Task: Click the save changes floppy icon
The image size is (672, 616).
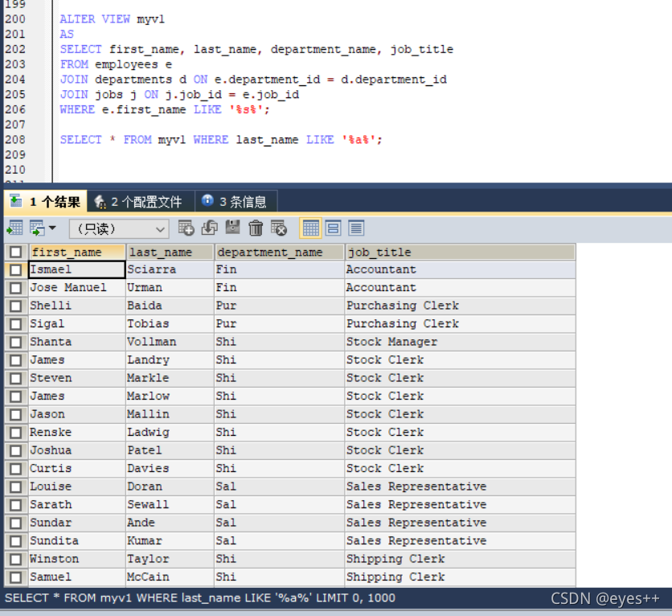Action: point(232,228)
